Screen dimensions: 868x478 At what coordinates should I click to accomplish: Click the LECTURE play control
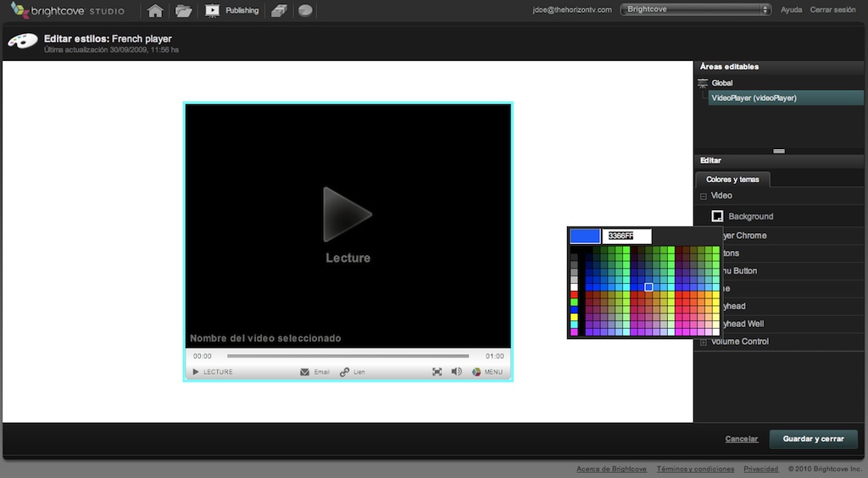(x=213, y=372)
